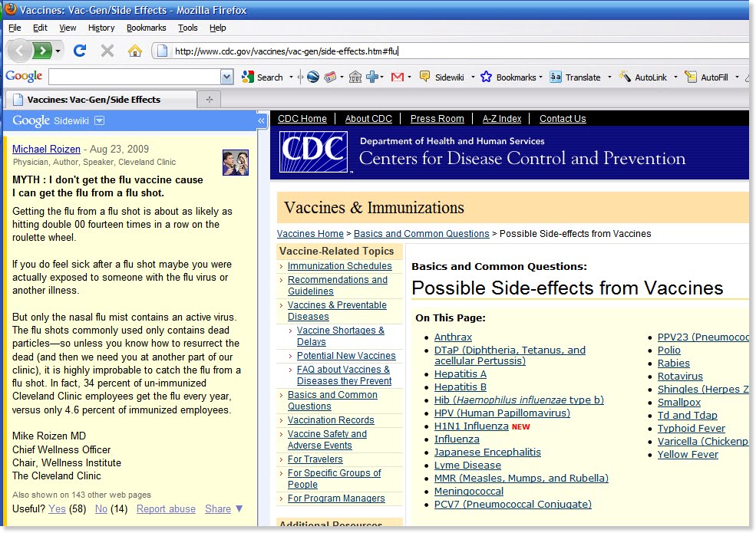This screenshot has height=533, width=756.
Task: Open the toolbar Bookmarks dropdown arrow
Action: [x=540, y=77]
